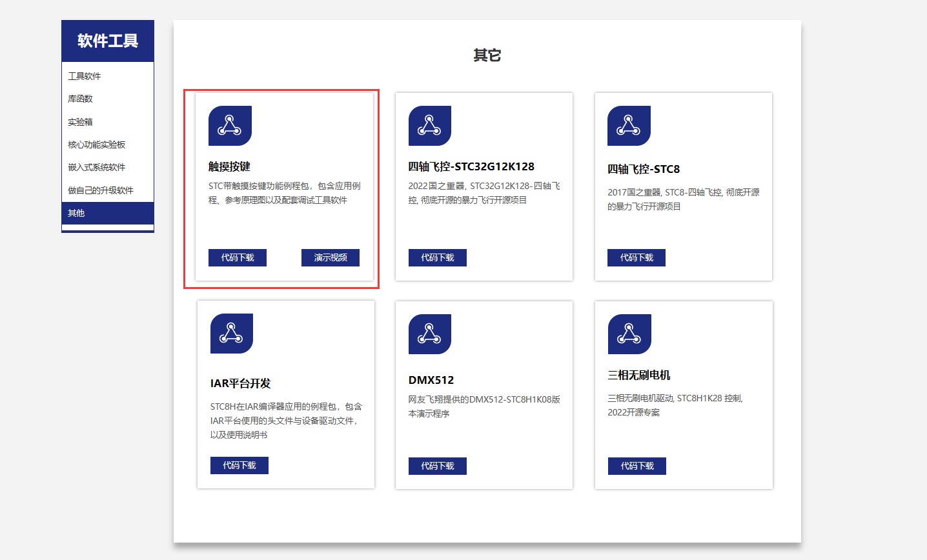927x560 pixels.
Task: Click the 四轴飞控-STC8 card icon
Action: 629,126
